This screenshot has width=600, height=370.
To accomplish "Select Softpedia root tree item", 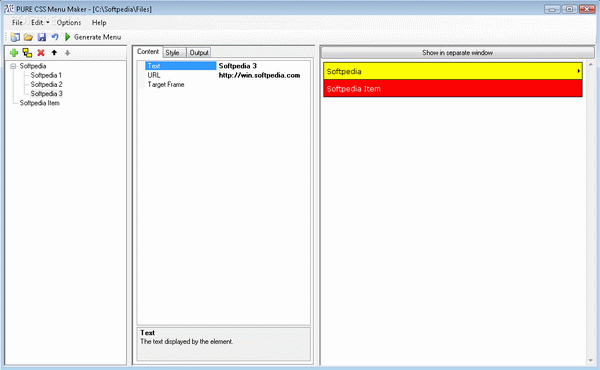I will [33, 66].
